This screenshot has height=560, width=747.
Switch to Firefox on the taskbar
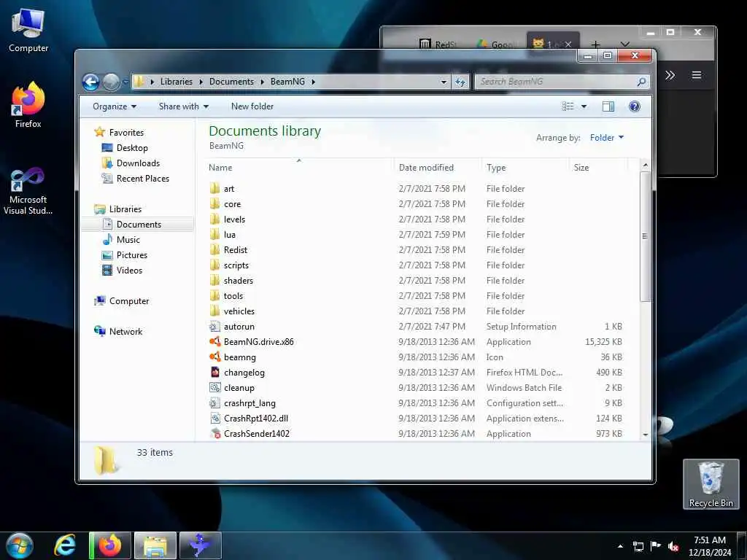(110, 545)
